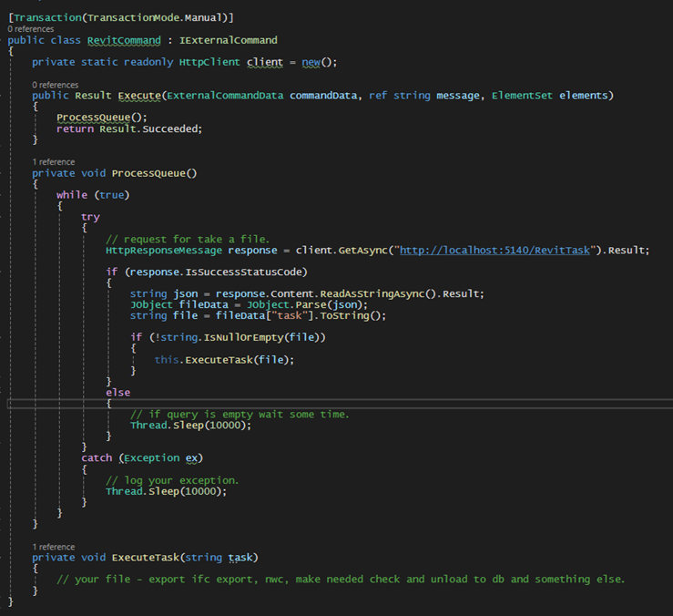Open "1 reference" above ProcessQueue method declaration
Screen dimensions: 673x616
pyautogui.click(x=54, y=161)
